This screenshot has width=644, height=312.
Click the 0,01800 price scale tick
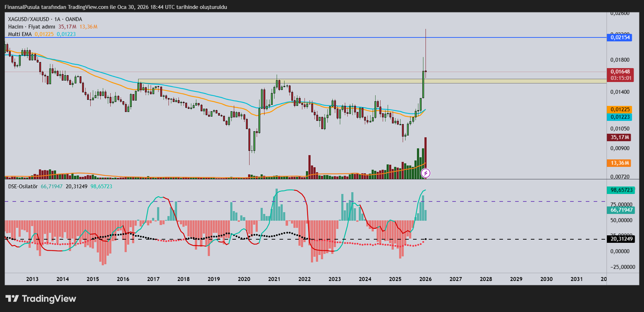click(620, 60)
